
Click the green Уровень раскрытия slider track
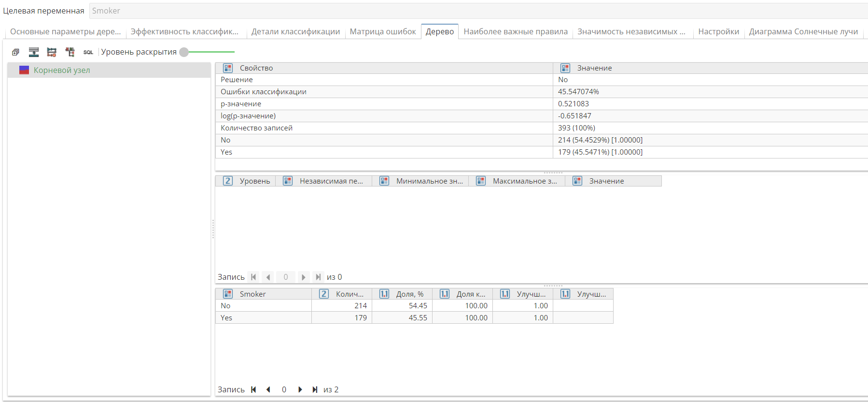tap(211, 52)
